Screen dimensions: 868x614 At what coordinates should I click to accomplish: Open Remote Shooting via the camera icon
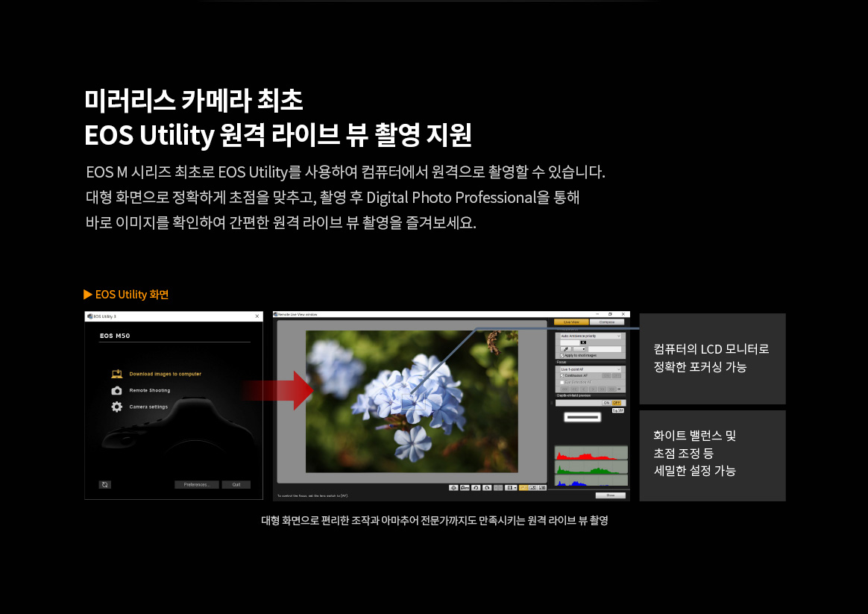(116, 390)
